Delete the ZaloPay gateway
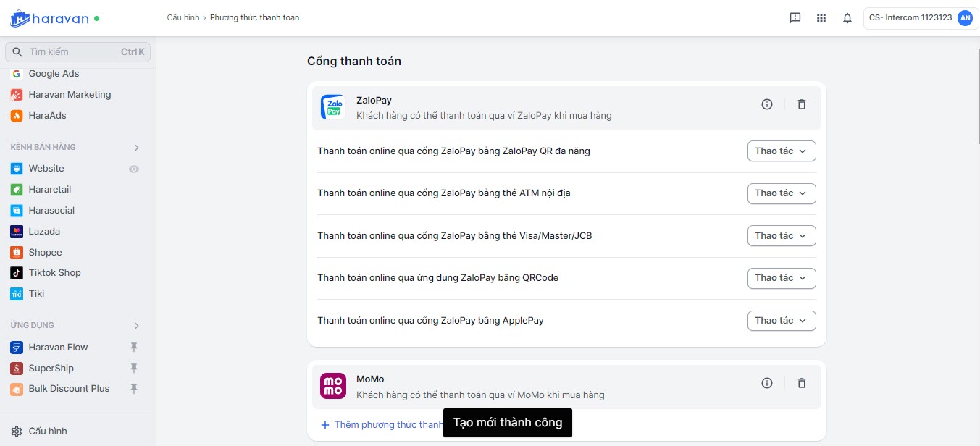This screenshot has width=980, height=446. pos(802,104)
